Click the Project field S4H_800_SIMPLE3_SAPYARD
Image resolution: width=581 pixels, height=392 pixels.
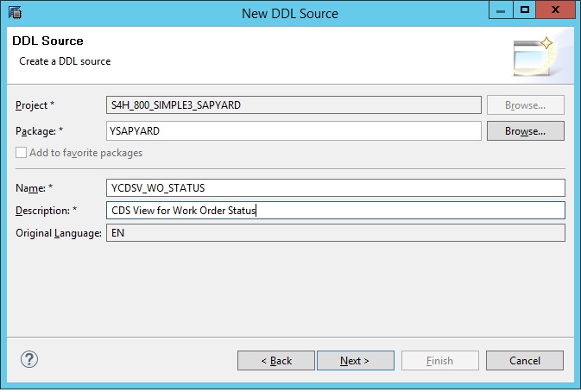coord(294,105)
